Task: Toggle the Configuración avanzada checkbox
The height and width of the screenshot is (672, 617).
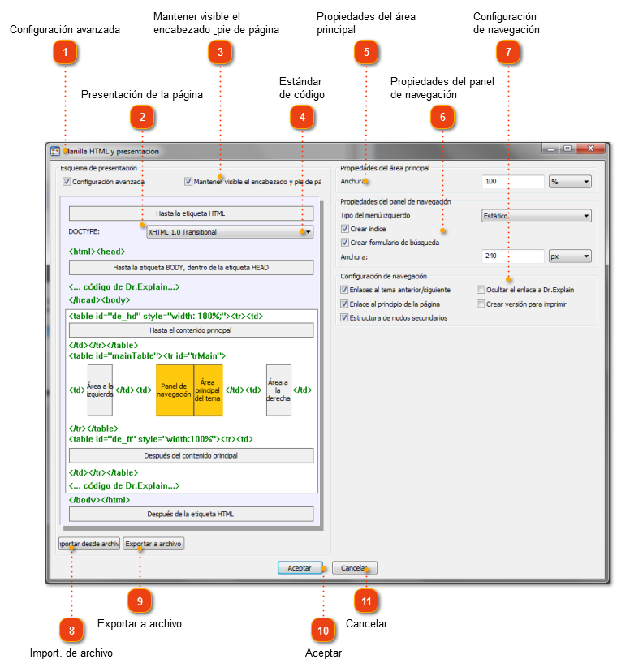Action: [x=67, y=181]
